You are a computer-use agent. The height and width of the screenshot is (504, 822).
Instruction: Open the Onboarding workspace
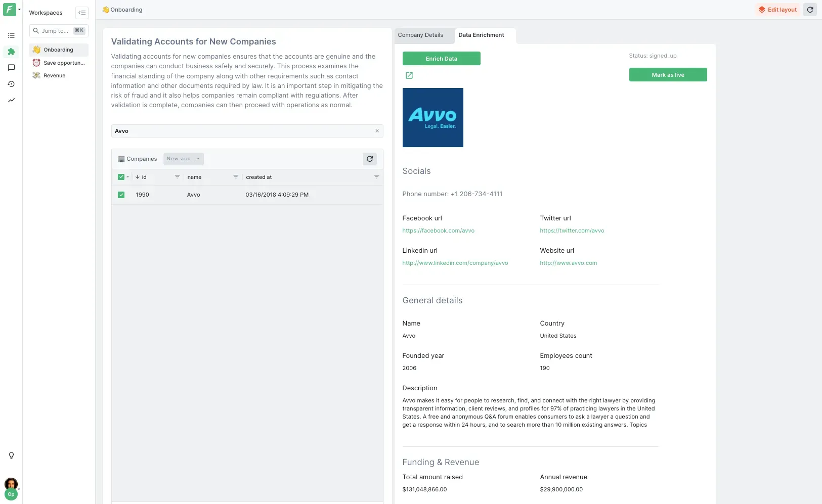(x=59, y=50)
